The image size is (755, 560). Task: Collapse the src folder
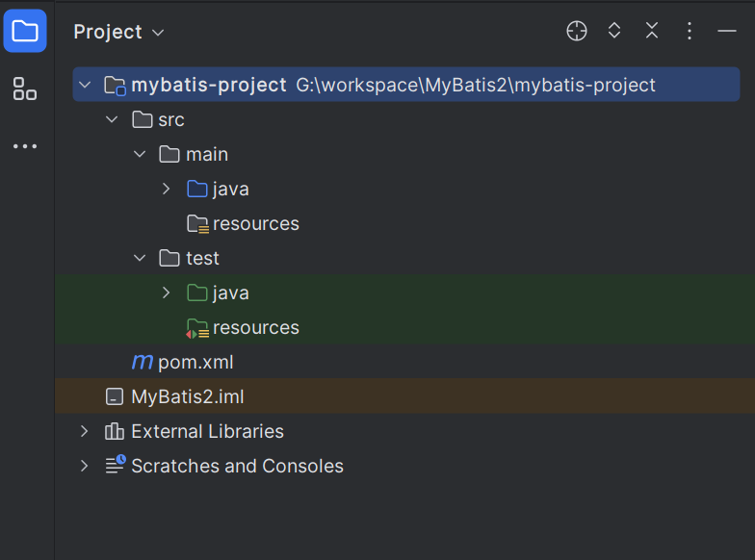[112, 119]
